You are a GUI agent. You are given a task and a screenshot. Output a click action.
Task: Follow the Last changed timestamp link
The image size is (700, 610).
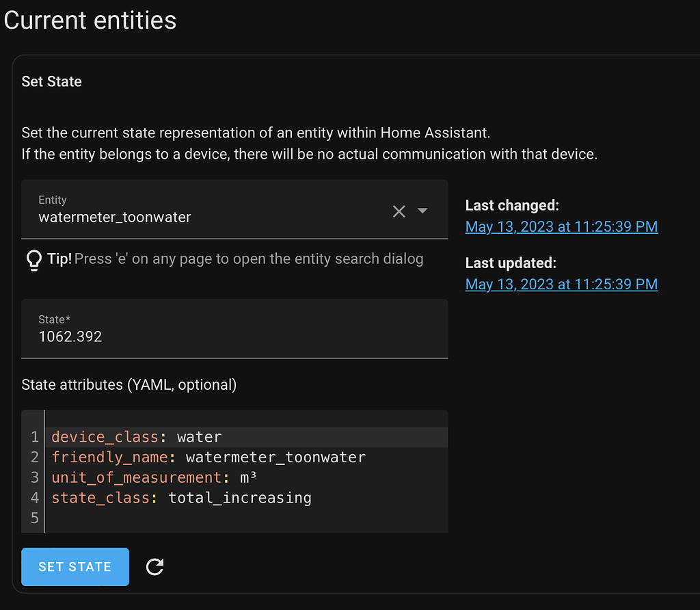coord(561,226)
